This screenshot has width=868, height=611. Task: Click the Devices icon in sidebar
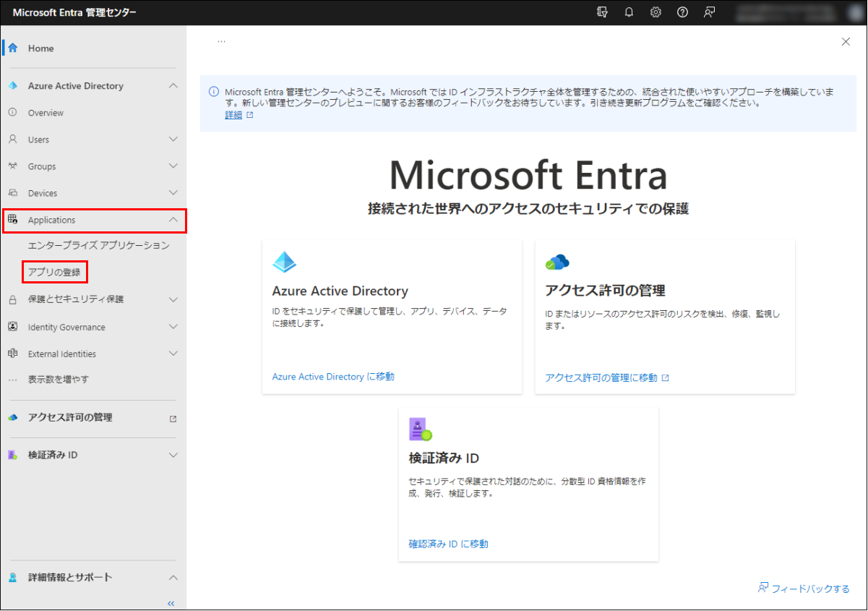[12, 193]
